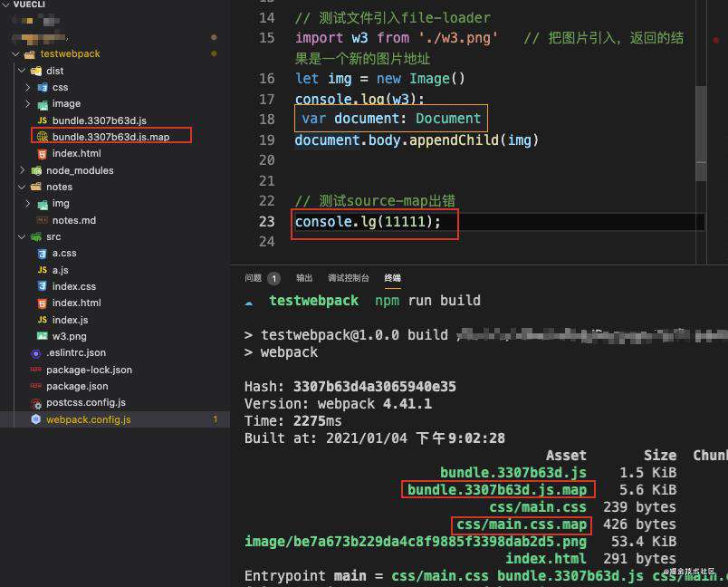The image size is (728, 587).
Task: Open index.js in src folder
Action: (70, 320)
